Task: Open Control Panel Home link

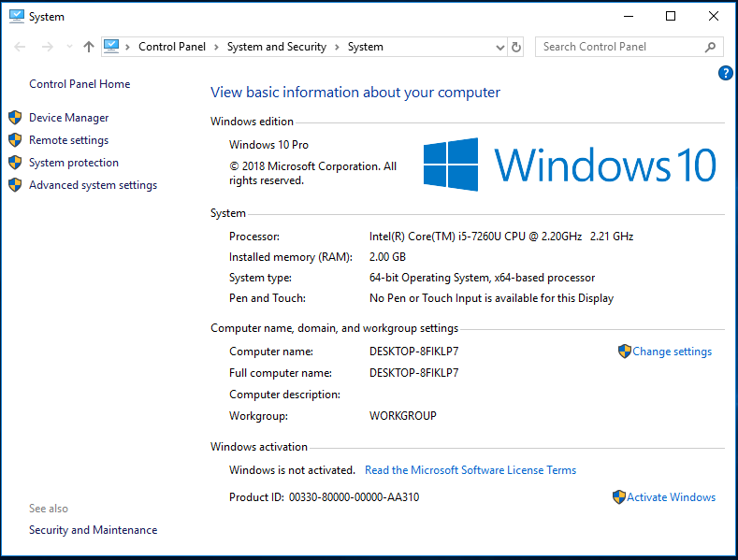Action: 80,84
